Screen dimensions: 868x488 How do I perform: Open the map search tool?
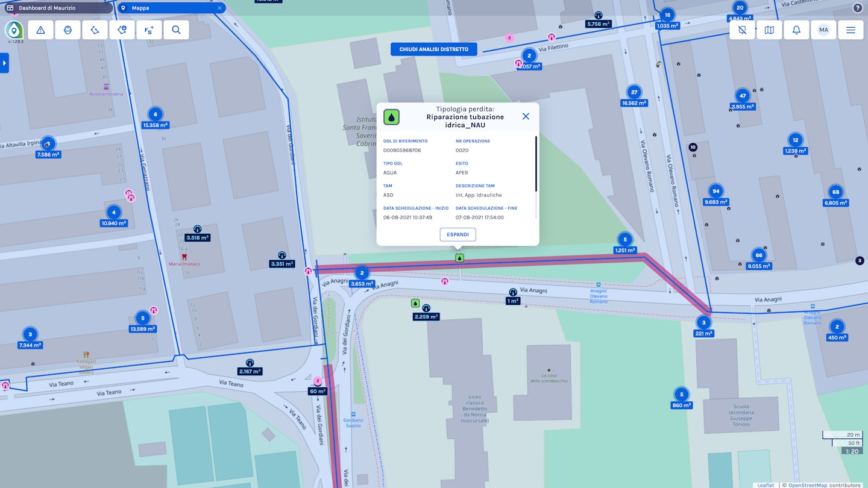click(176, 30)
